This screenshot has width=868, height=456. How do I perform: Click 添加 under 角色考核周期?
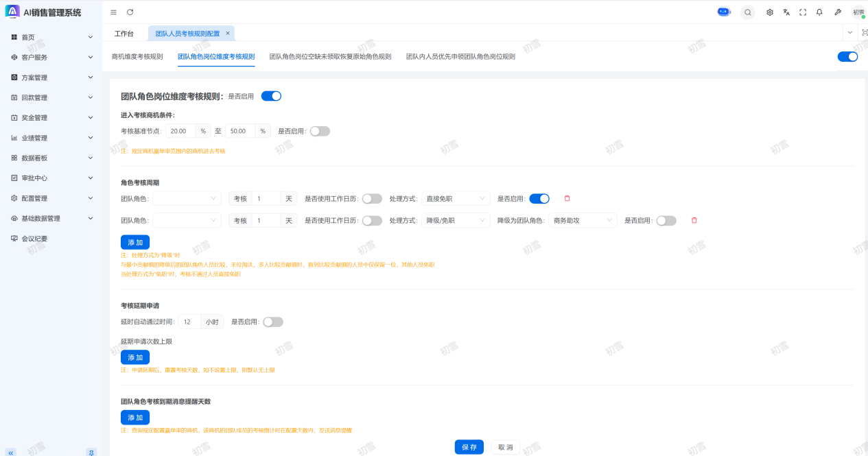point(135,243)
